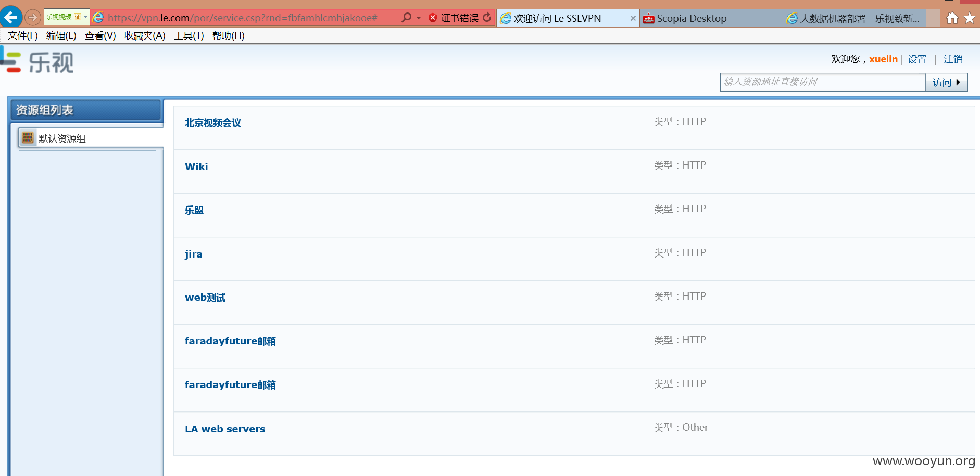The width and height of the screenshot is (980, 476).
Task: Open the 帮助(H) menu
Action: (x=228, y=35)
